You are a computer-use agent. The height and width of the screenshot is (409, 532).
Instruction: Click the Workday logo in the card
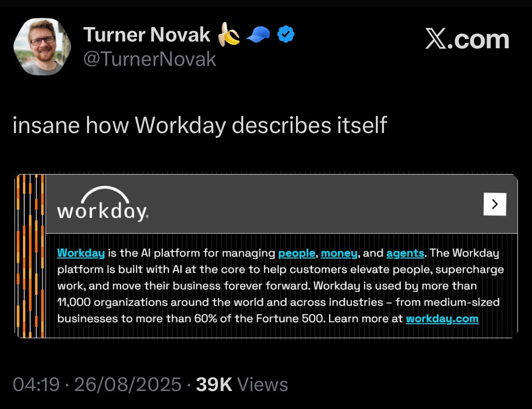click(102, 204)
